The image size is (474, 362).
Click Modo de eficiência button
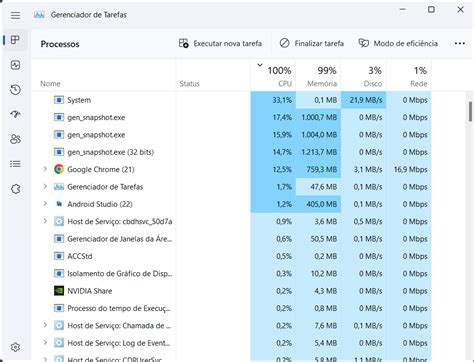(398, 43)
